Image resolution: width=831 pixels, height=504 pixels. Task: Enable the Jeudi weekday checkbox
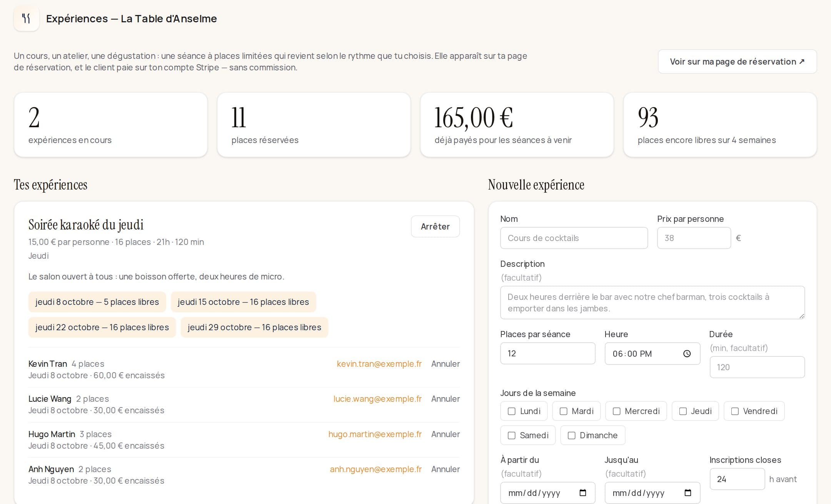pyautogui.click(x=683, y=411)
